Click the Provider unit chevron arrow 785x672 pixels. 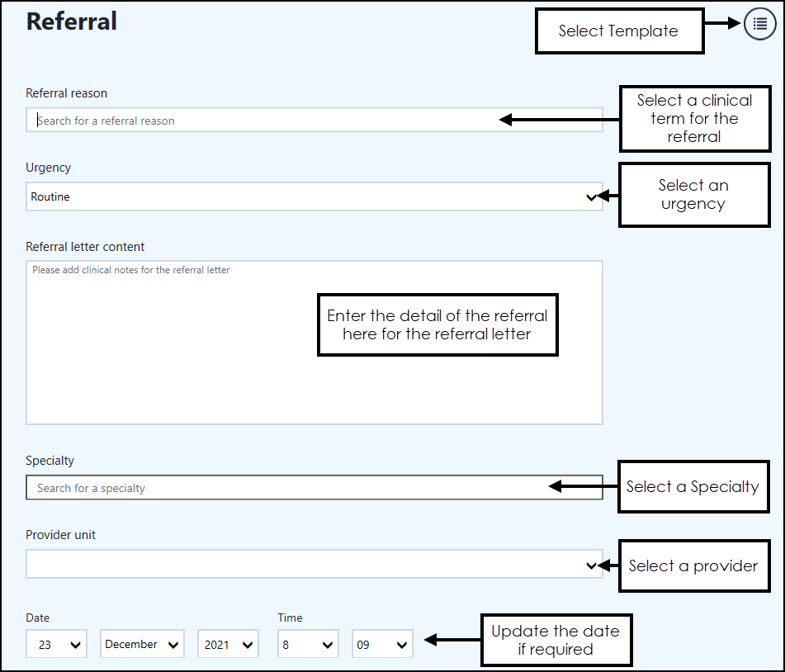[x=591, y=566]
